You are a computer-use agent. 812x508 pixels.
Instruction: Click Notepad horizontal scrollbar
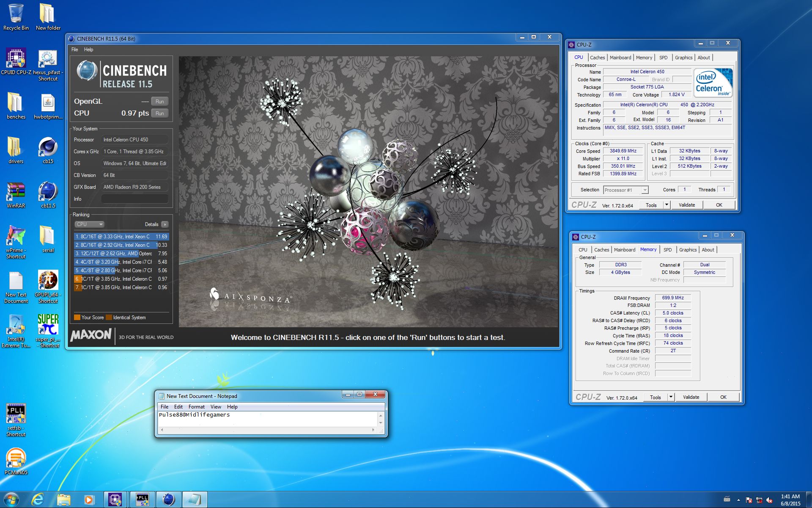coord(267,430)
